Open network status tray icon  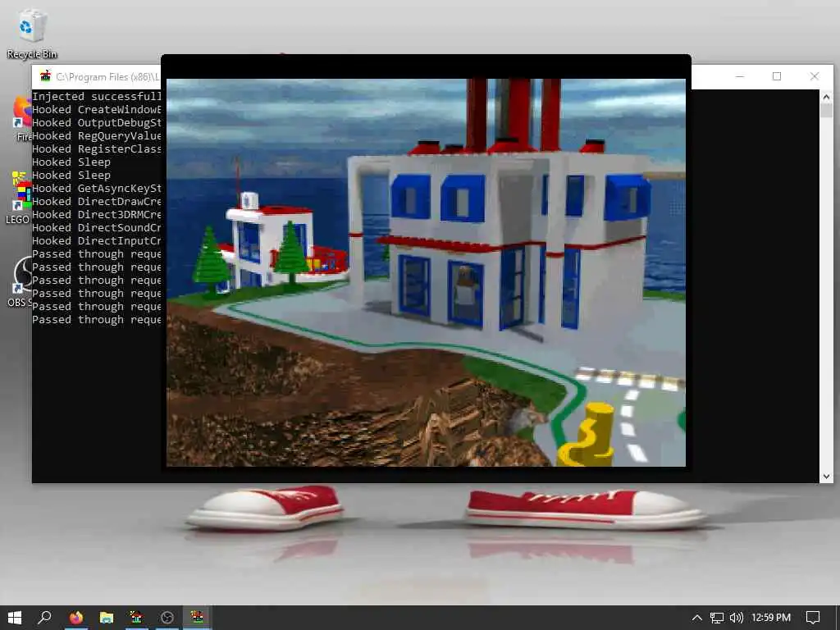717,618
